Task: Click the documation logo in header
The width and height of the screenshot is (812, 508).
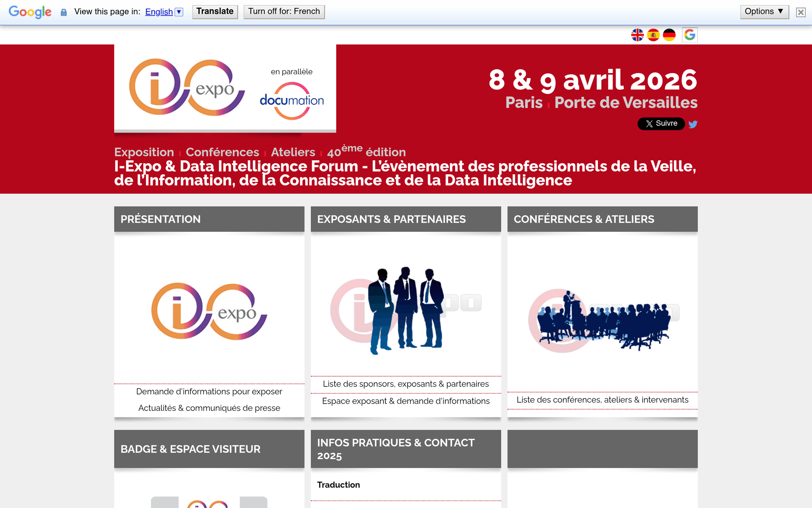Action: pyautogui.click(x=292, y=101)
